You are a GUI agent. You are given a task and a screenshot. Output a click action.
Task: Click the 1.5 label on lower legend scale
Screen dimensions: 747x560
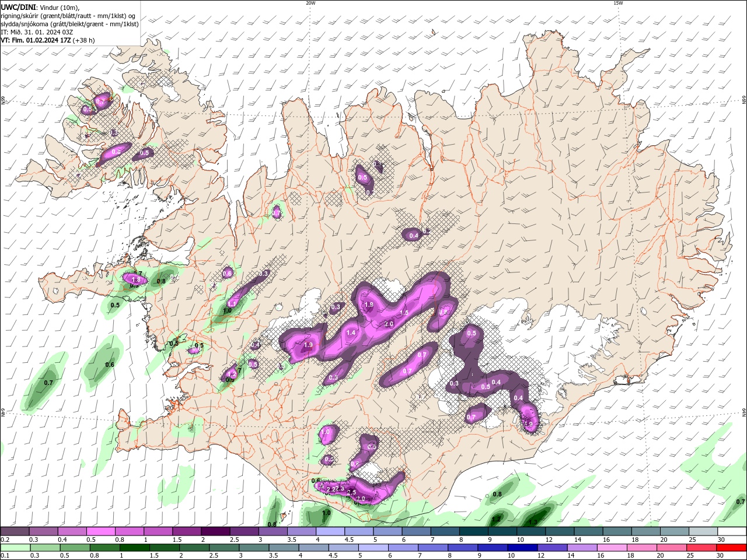(154, 556)
